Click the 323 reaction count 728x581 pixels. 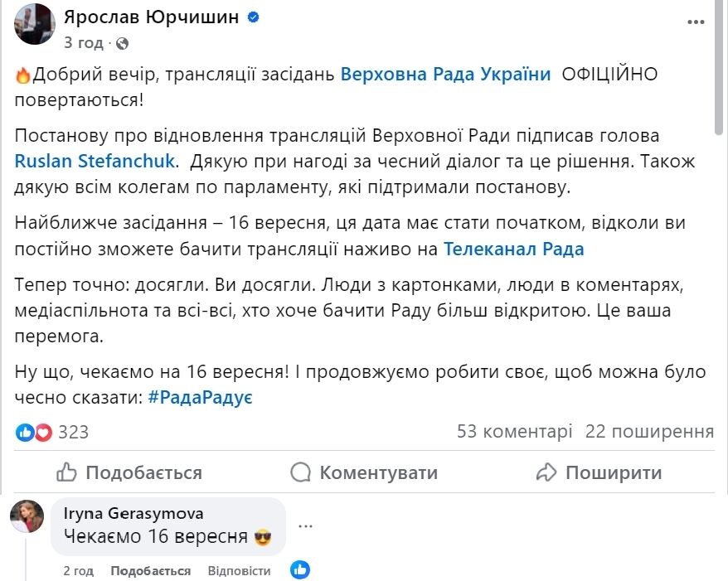pyautogui.click(x=73, y=432)
